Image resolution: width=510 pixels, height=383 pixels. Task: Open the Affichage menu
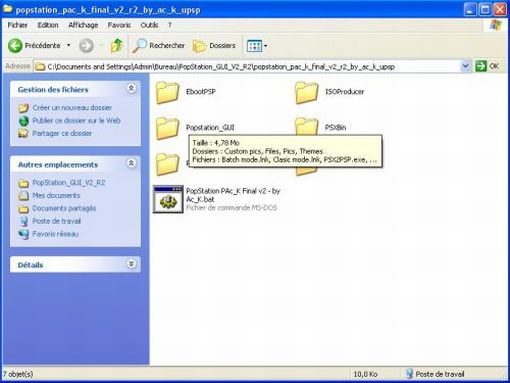click(83, 25)
